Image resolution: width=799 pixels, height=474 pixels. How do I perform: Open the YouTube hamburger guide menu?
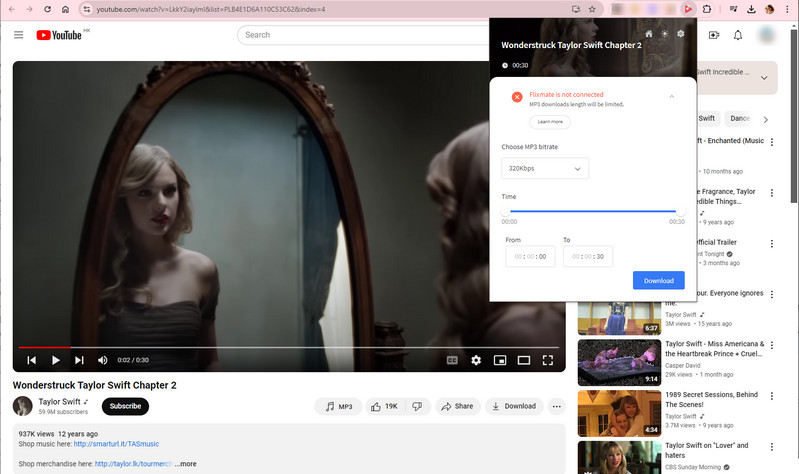coord(18,35)
